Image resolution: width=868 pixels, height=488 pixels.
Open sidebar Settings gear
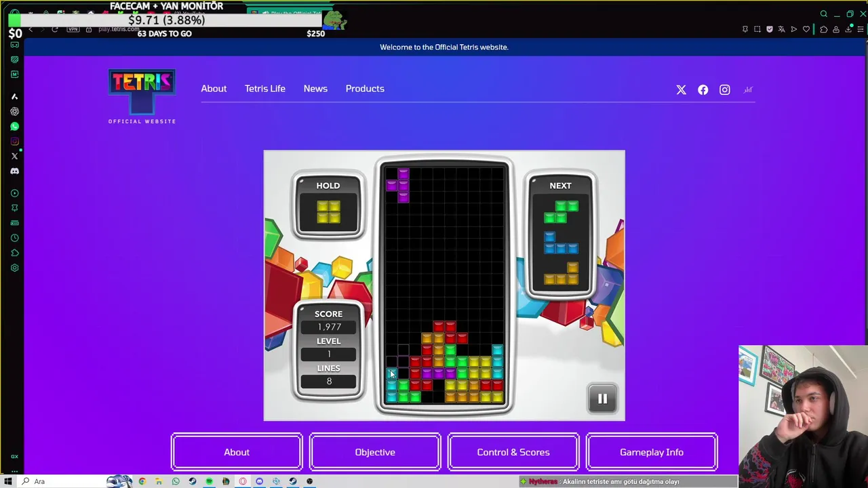(x=14, y=268)
